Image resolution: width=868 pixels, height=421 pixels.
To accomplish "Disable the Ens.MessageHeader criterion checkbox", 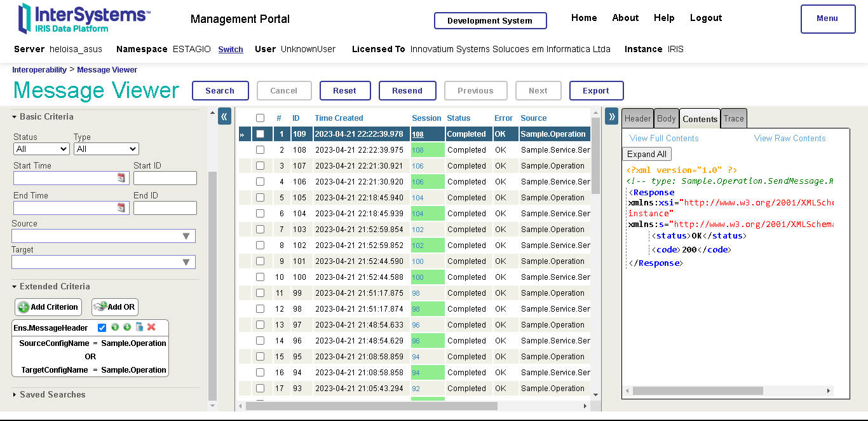I will click(102, 328).
